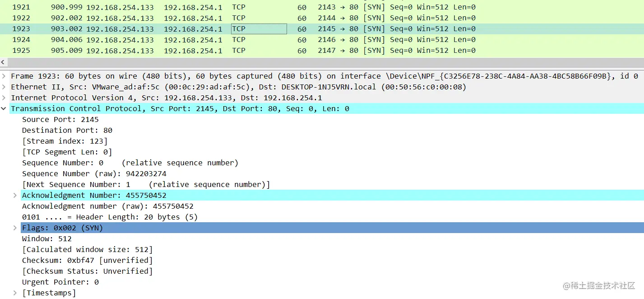
Task: Click the TCP protocol cell of packet 1925
Action: (239, 51)
